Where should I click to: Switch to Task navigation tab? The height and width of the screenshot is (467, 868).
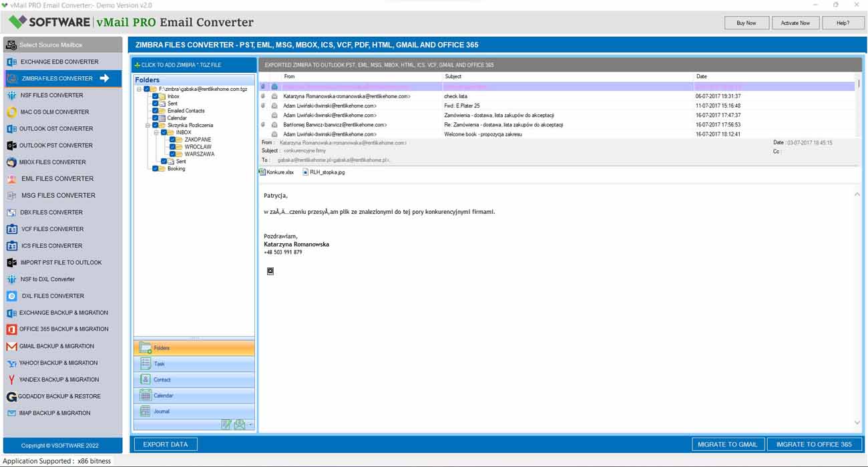[194, 364]
